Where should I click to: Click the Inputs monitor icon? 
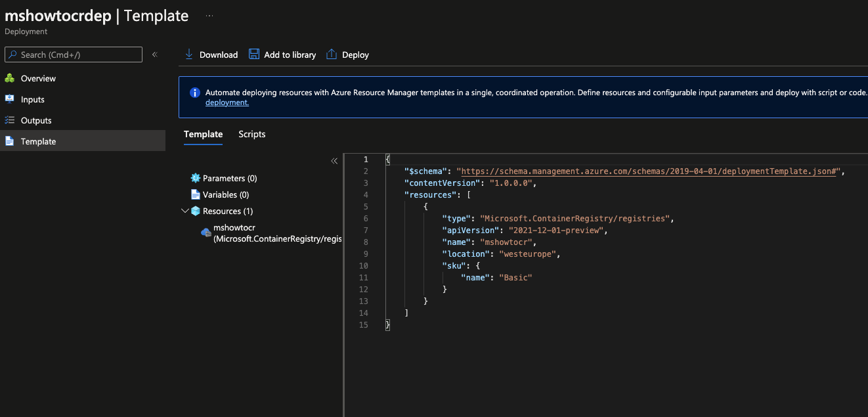pyautogui.click(x=9, y=99)
